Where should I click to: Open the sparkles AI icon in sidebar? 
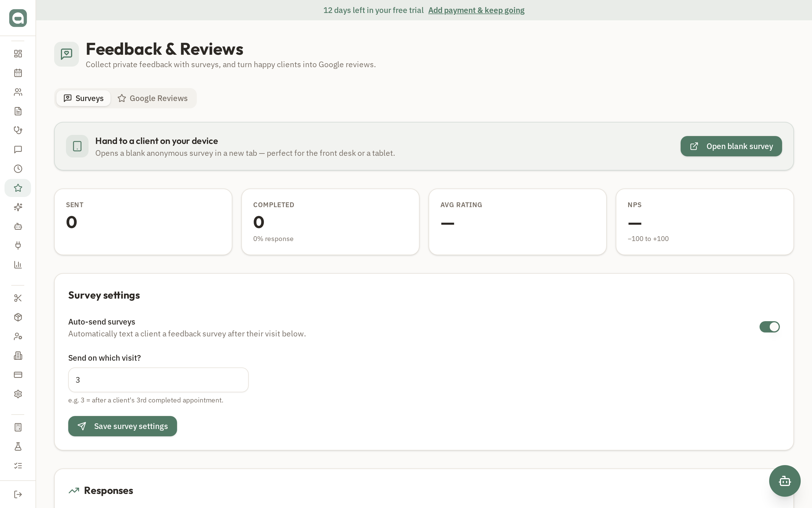18,207
